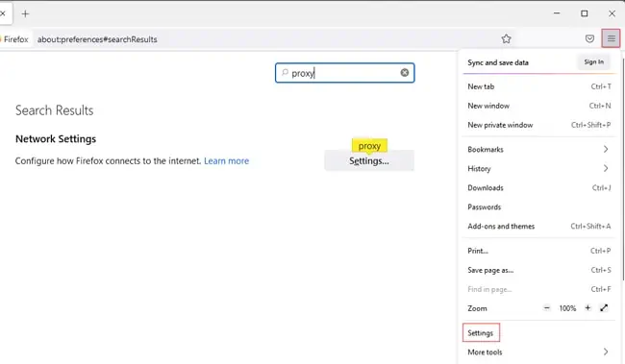Click Sign In for sync
Image resolution: width=625 pixels, height=364 pixels.
pyautogui.click(x=593, y=62)
